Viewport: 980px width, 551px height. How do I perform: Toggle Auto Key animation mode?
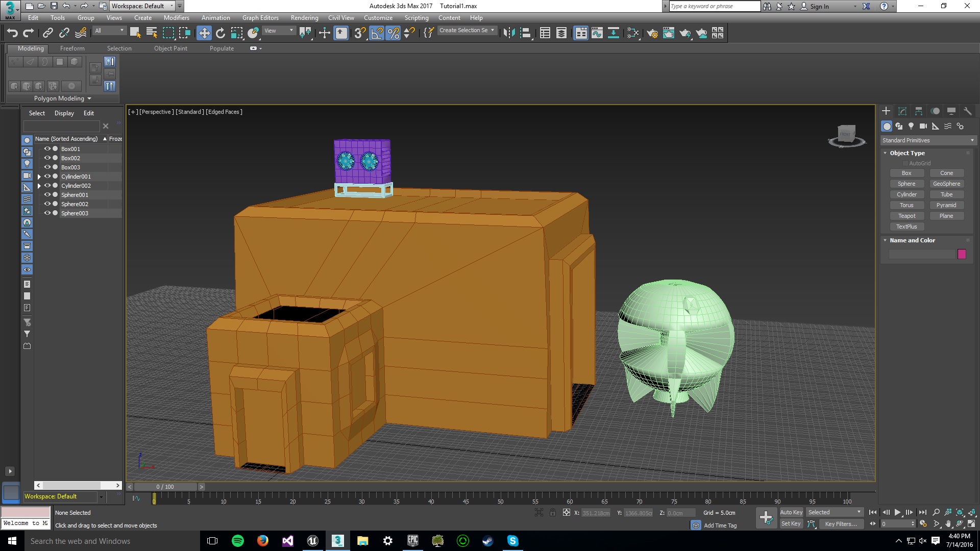pos(791,512)
